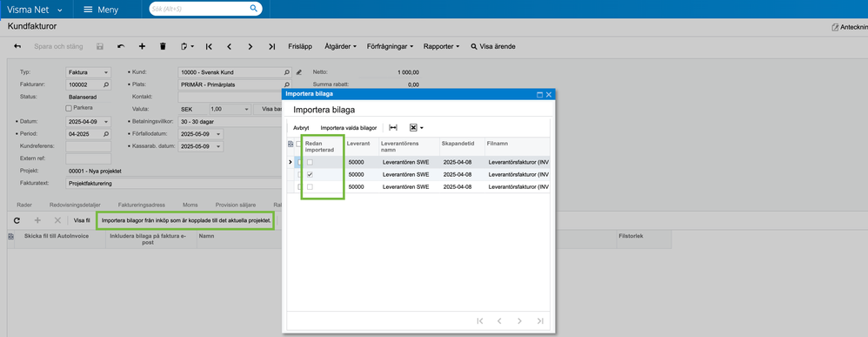Switch to the Moms tab
868x337 pixels.
191,205
